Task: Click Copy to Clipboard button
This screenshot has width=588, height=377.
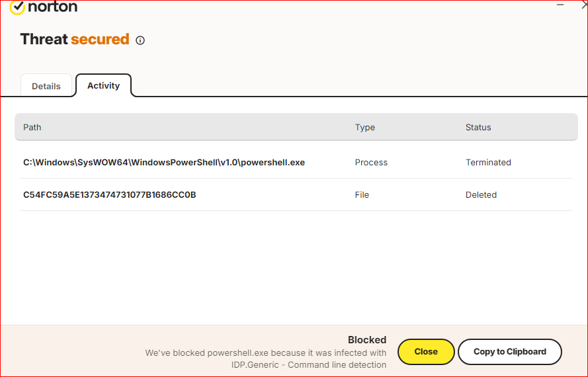Action: (x=510, y=352)
